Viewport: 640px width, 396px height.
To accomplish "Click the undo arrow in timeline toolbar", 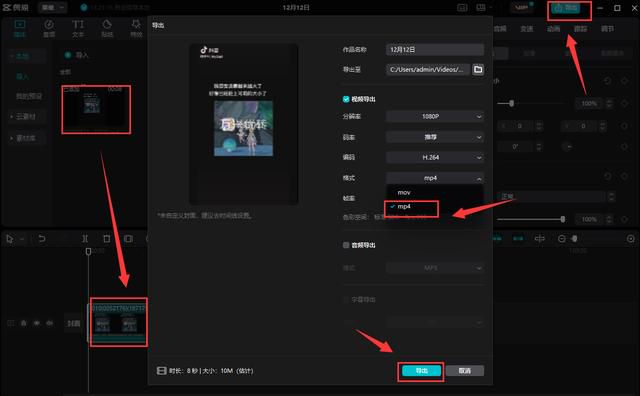I will 42,238.
